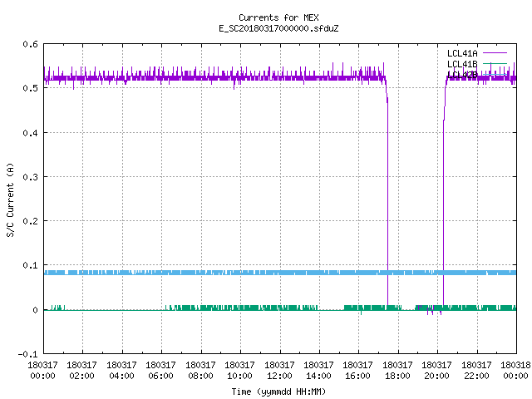532x399 pixels.
Task: Click the x-axis tick 180317 10:00
Action: 240,370
